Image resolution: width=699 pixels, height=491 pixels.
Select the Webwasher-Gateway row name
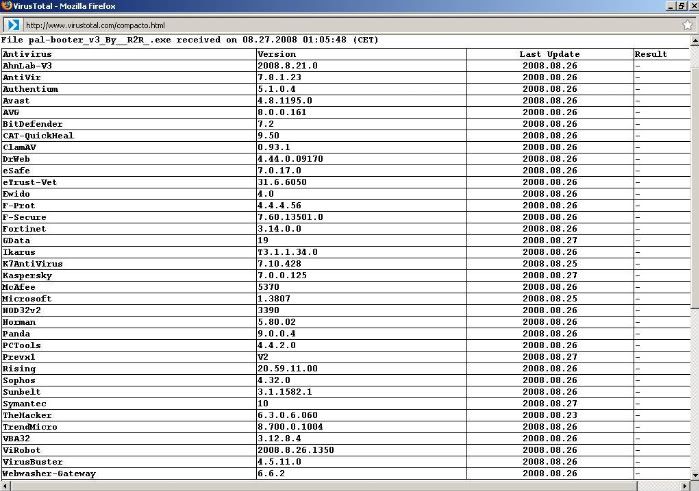pos(49,474)
